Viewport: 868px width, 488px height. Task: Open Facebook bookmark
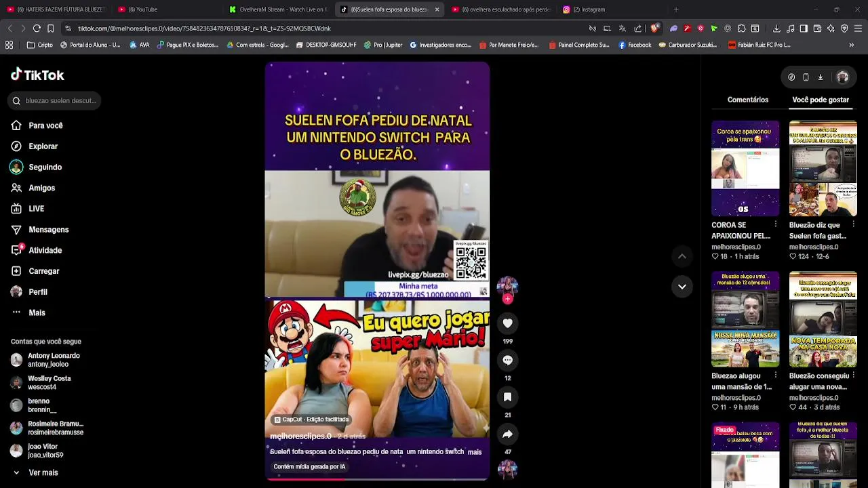coord(634,45)
